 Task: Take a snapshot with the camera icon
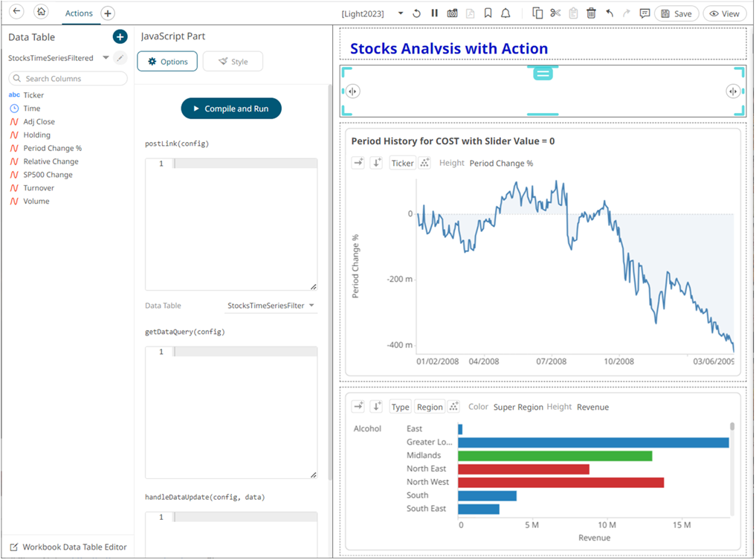[x=452, y=13]
